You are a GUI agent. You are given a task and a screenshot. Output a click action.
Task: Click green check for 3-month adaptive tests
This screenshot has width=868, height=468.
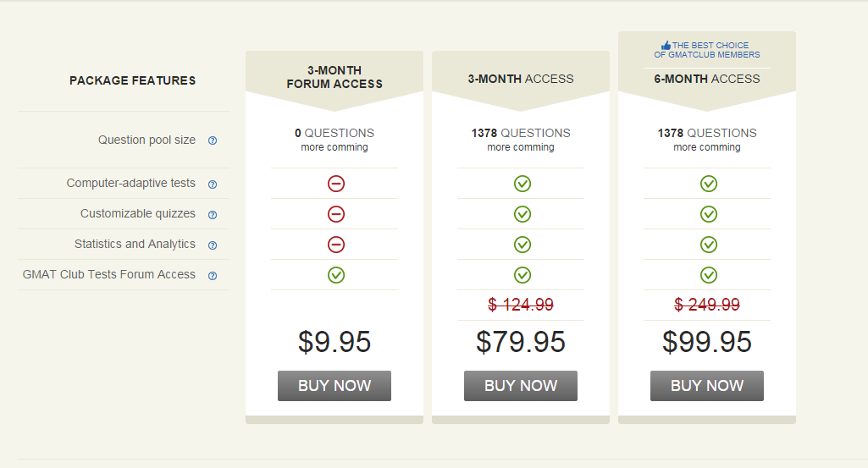point(522,184)
